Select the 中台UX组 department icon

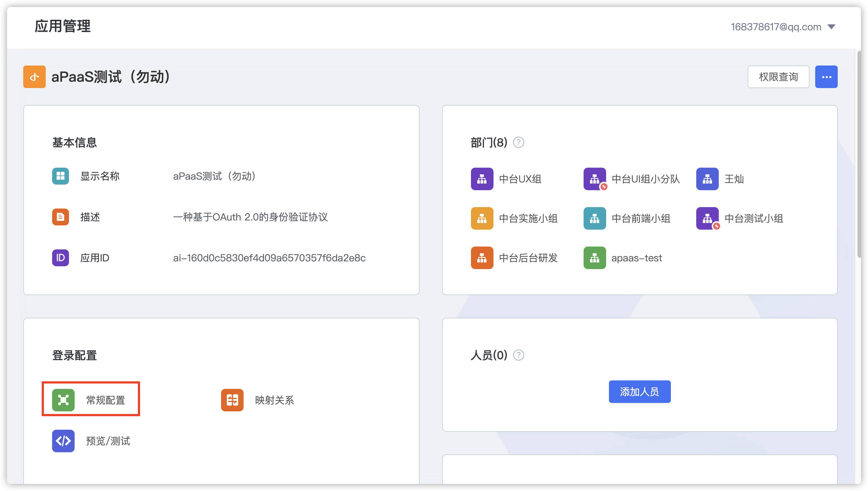click(482, 179)
